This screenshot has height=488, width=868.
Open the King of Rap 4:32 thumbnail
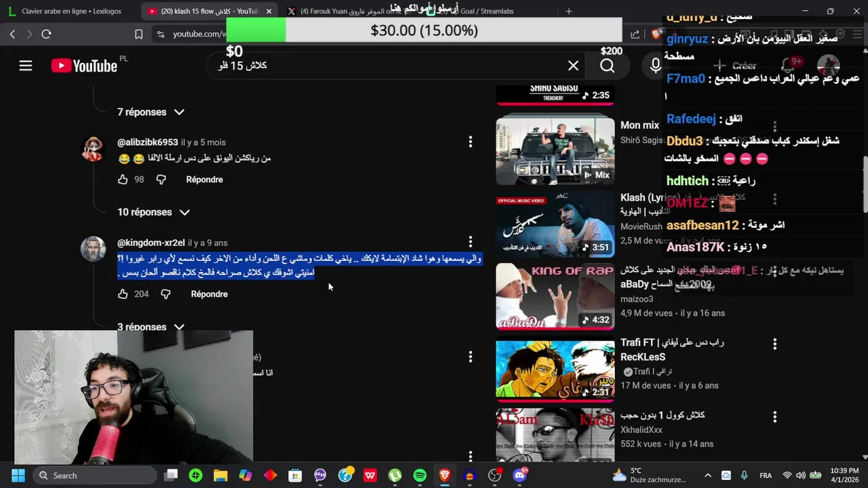coord(555,298)
